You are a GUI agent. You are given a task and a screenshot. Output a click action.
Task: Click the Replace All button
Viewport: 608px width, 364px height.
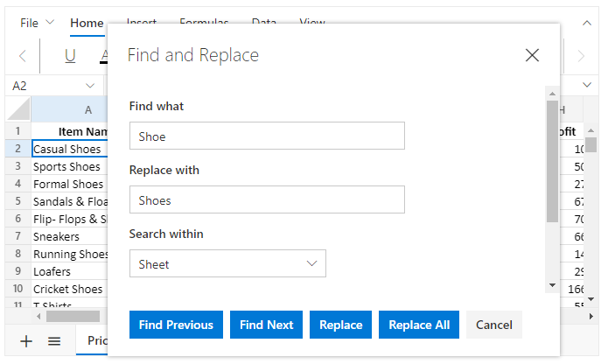point(419,325)
